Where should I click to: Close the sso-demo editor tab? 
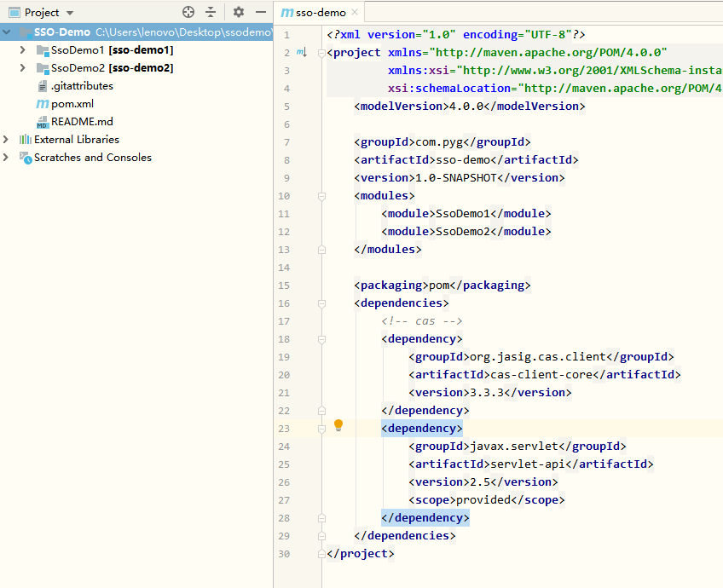[x=355, y=12]
